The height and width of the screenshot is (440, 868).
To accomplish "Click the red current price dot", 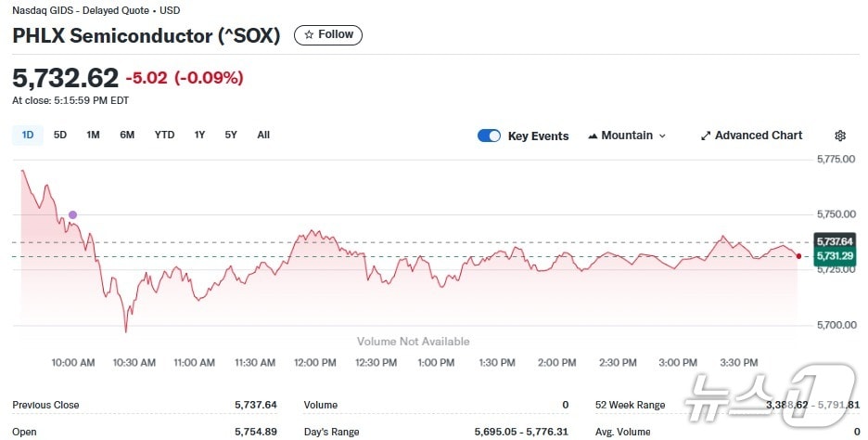I will [x=798, y=256].
